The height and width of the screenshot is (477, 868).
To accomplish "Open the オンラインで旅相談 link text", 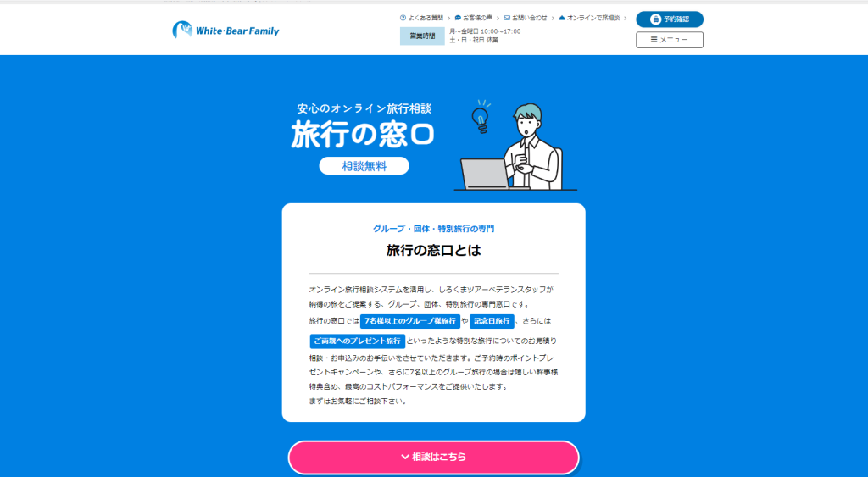I will tap(593, 19).
